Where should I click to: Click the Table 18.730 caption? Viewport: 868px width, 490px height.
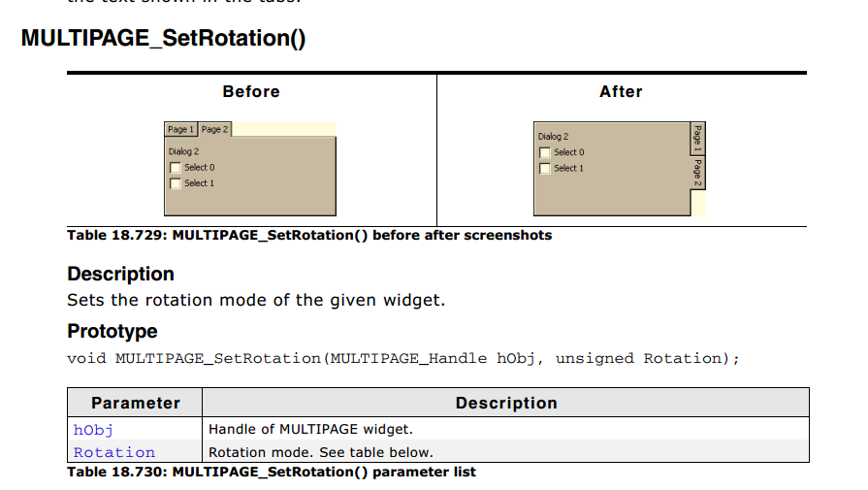point(272,472)
